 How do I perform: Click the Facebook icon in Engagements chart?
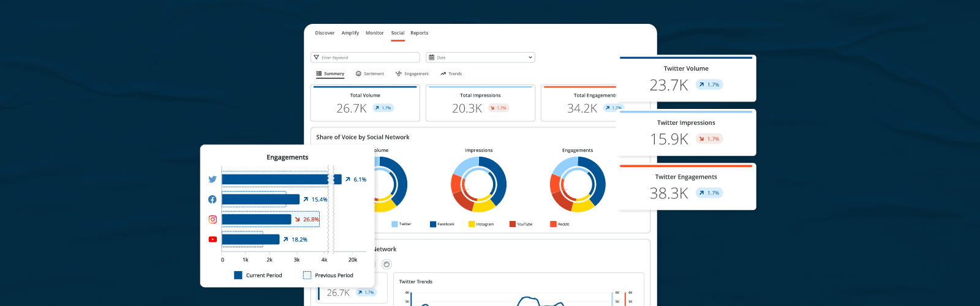(x=213, y=200)
